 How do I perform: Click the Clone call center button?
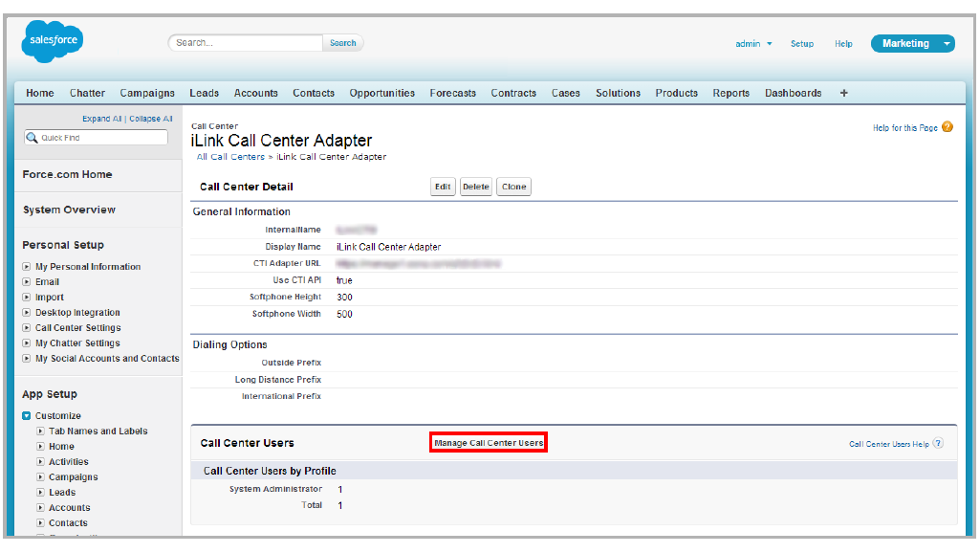(x=513, y=187)
